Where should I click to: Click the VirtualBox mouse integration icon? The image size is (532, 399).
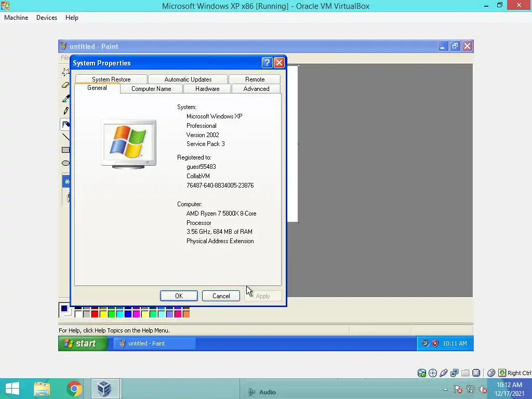pyautogui.click(x=491, y=373)
